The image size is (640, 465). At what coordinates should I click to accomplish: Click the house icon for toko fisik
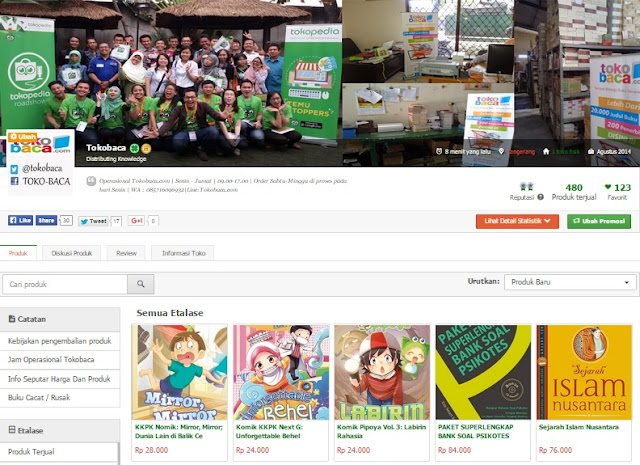pos(546,151)
